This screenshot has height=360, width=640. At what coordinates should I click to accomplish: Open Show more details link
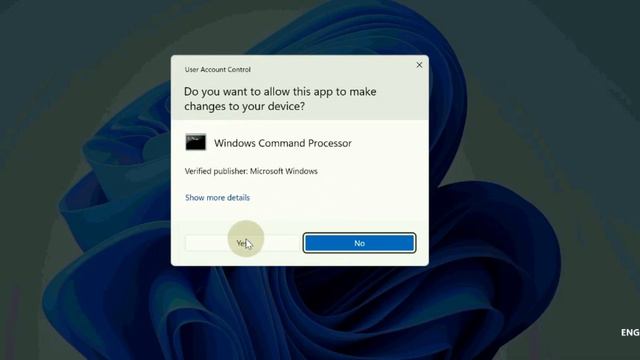click(x=217, y=198)
